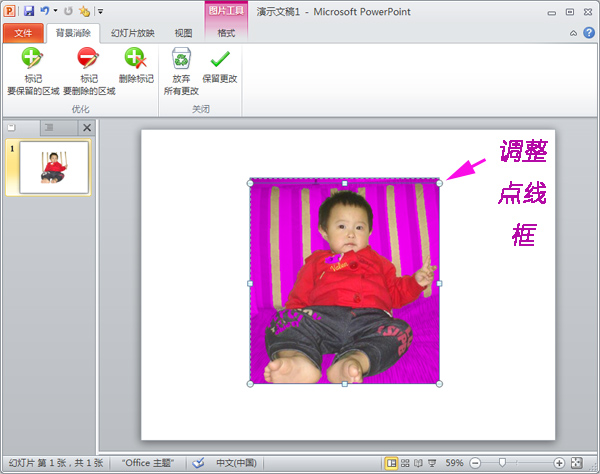Collapse the ribbon using the caret icon

tap(573, 33)
